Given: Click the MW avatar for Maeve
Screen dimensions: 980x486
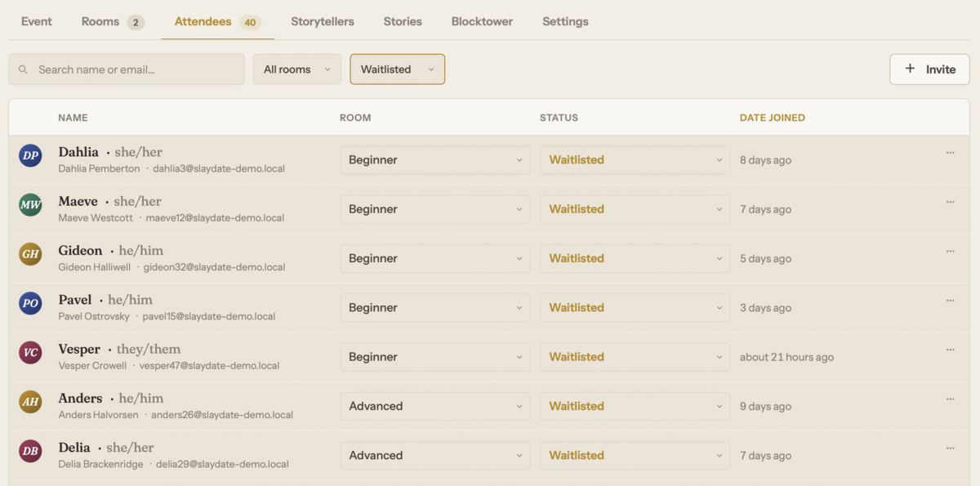Looking at the screenshot, I should pyautogui.click(x=30, y=205).
